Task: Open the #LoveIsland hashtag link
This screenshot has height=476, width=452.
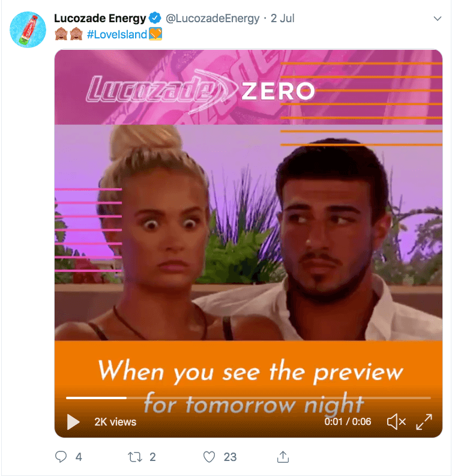Action: tap(117, 34)
